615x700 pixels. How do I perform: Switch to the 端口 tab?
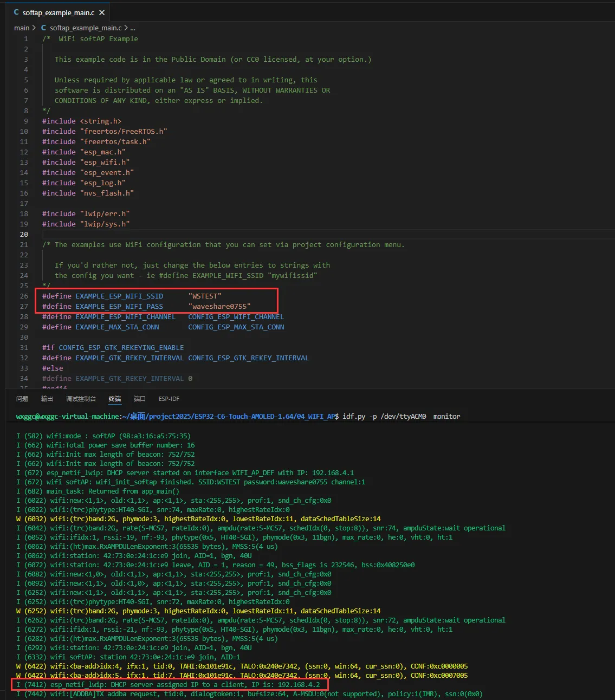click(x=140, y=399)
